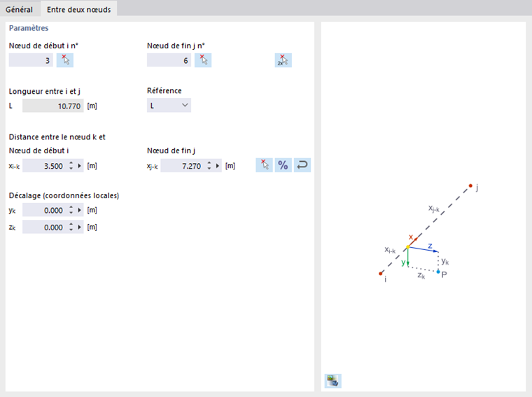Click the xj-k spinner arrows

209,166
